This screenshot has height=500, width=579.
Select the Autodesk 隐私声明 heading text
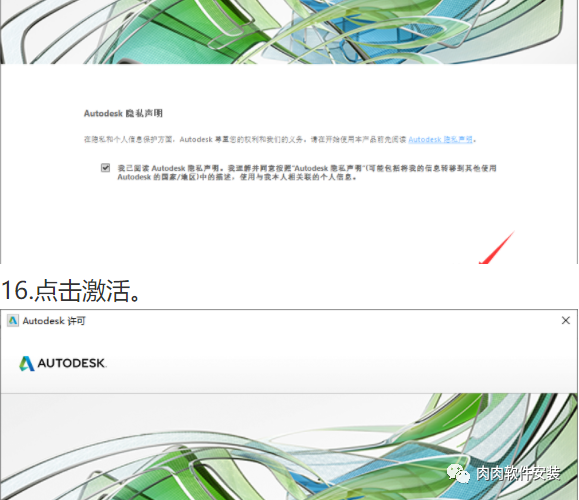pos(123,113)
